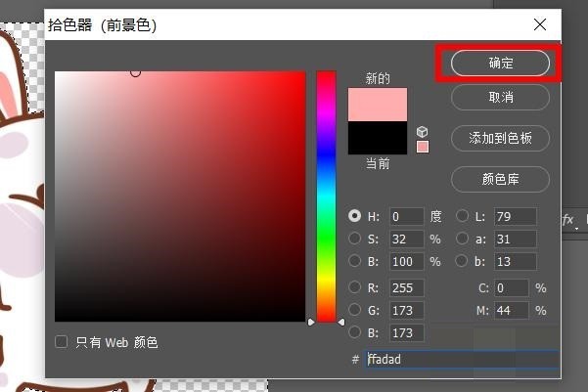Select the G green radio button
This screenshot has width=588, height=392.
[355, 310]
